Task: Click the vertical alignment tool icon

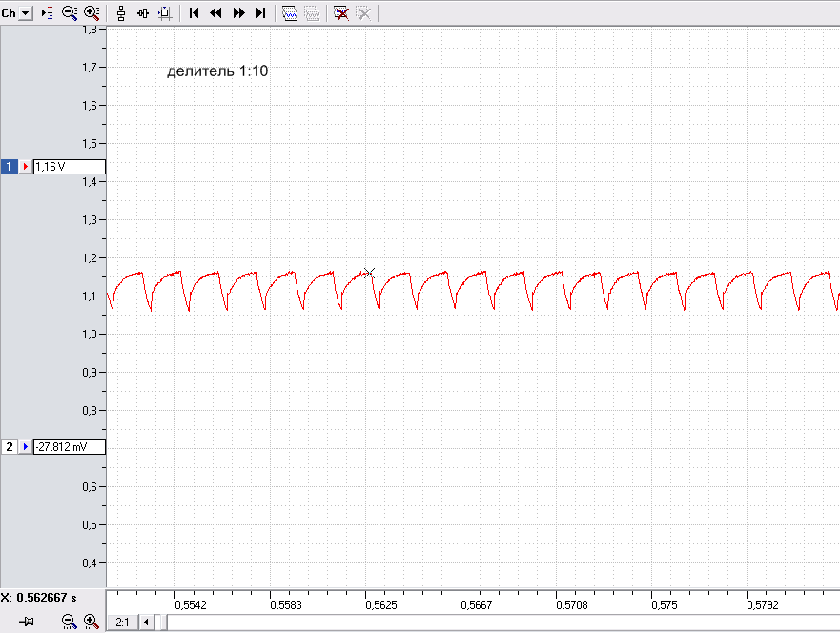Action: (121, 12)
